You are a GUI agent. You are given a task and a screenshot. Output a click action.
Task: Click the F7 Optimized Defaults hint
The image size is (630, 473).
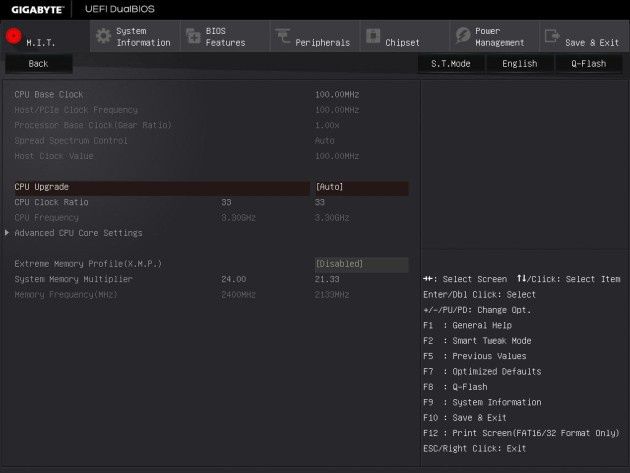point(482,372)
